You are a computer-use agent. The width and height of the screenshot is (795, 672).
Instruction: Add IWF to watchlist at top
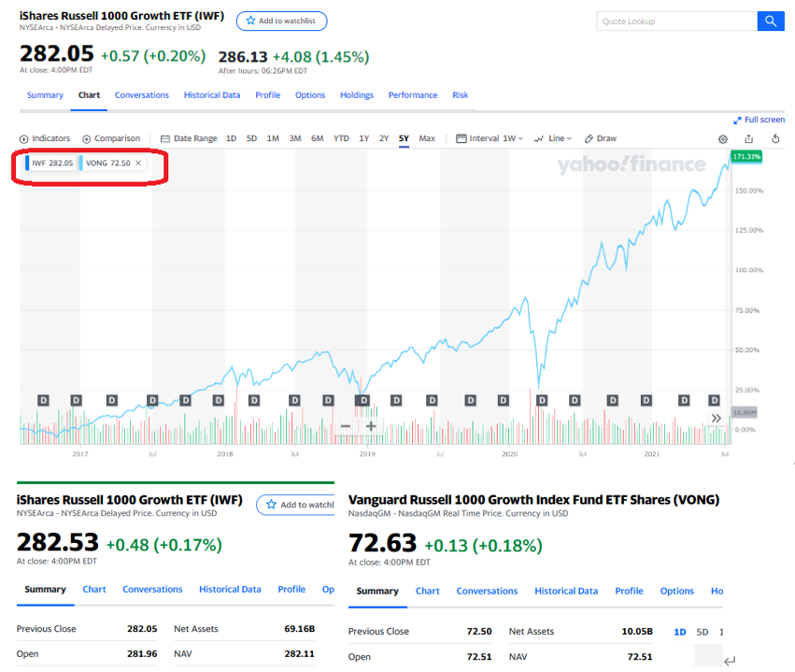pos(281,21)
